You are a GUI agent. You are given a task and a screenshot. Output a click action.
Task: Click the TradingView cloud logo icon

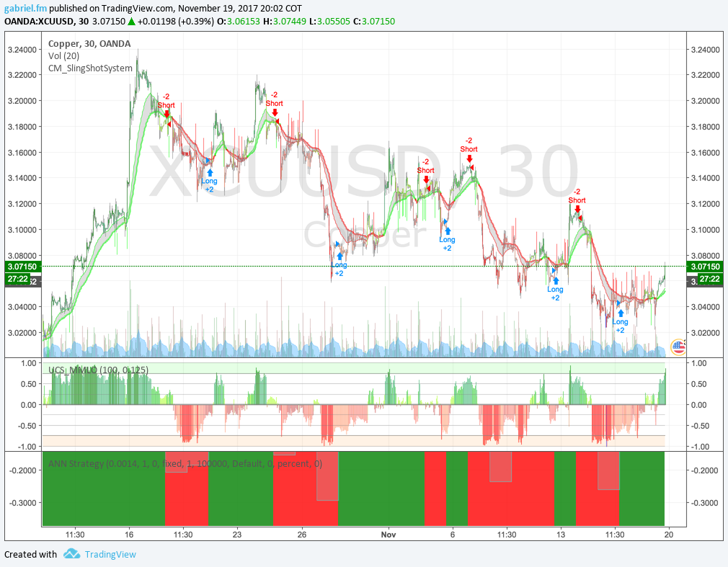tap(71, 553)
